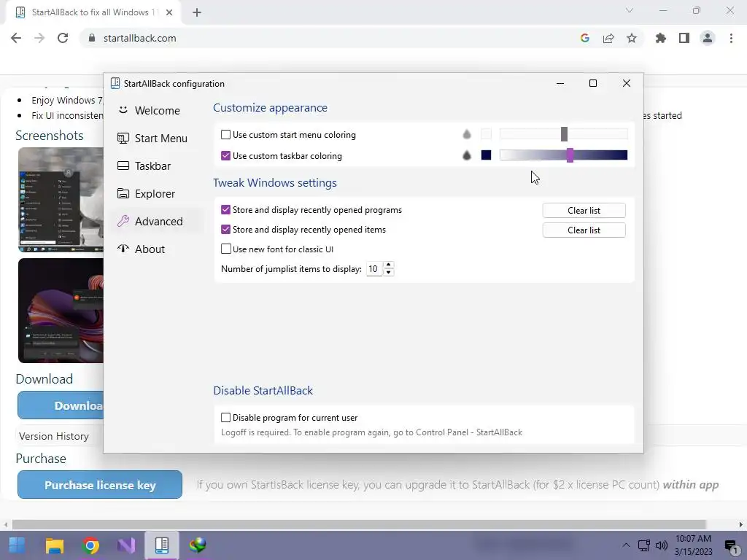The width and height of the screenshot is (747, 560).
Task: Click the start menu coloring droplet icon
Action: 467,135
